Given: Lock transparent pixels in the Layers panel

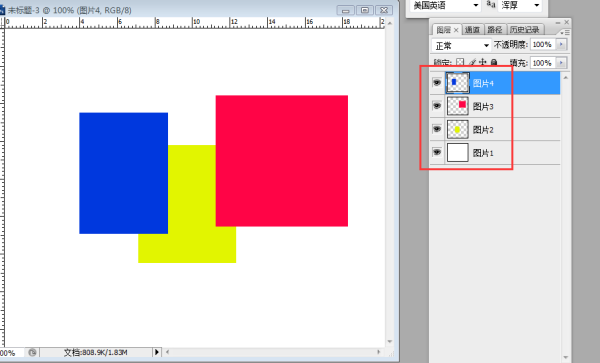Looking at the screenshot, I should [460, 62].
